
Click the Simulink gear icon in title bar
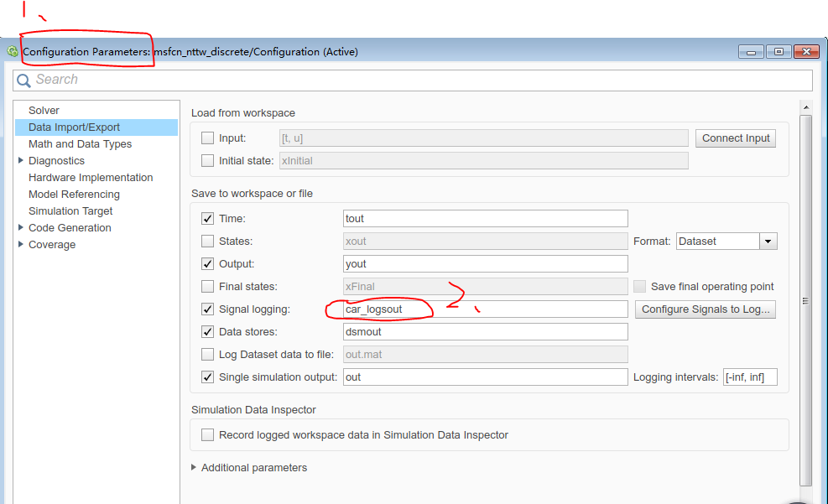tap(13, 51)
